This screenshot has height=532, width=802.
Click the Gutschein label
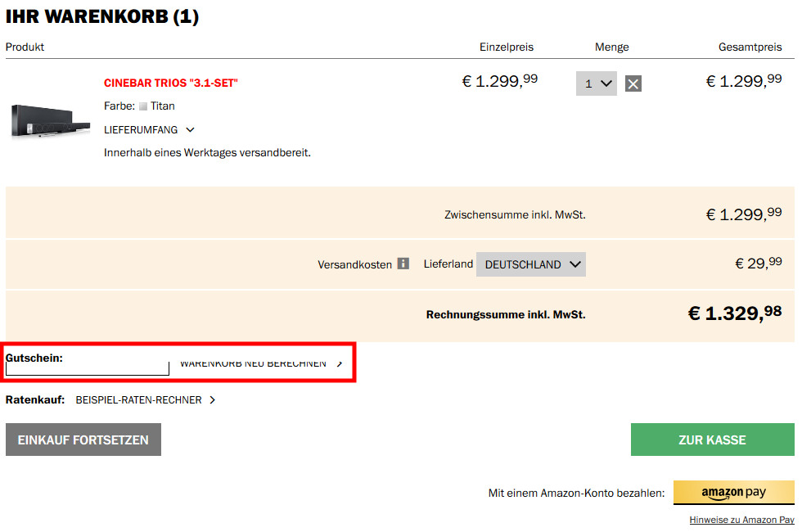[x=34, y=358]
